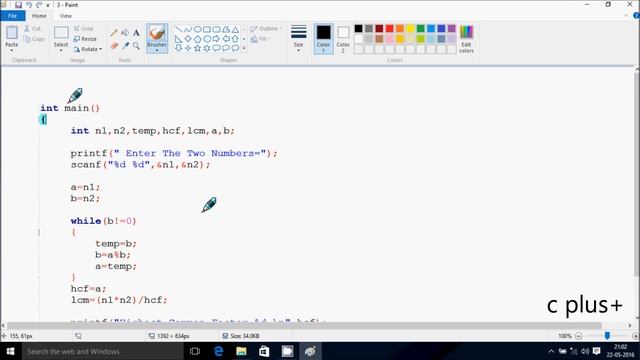Choose the Six-point star shape
Screen dimensions: 640x360
click(207, 48)
